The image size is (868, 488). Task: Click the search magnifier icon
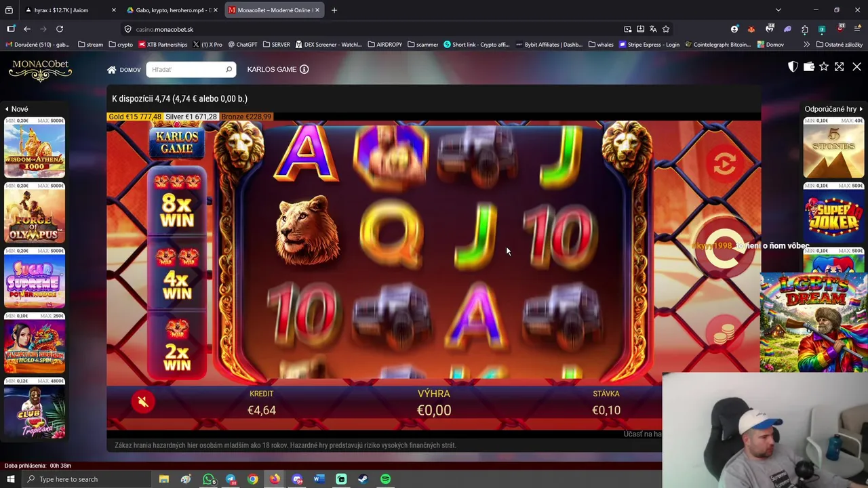click(x=229, y=69)
